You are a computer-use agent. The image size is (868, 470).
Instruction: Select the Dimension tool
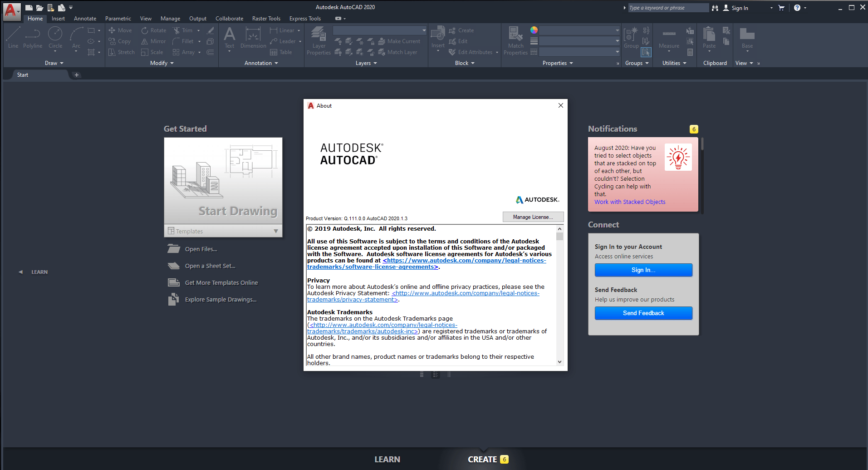coord(253,38)
